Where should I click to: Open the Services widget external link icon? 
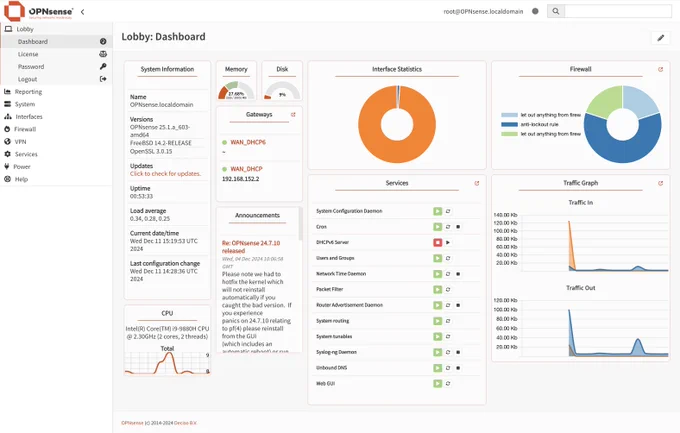tap(477, 183)
